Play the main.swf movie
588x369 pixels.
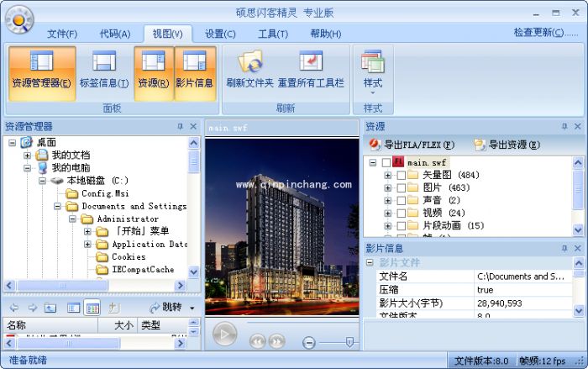tap(224, 334)
